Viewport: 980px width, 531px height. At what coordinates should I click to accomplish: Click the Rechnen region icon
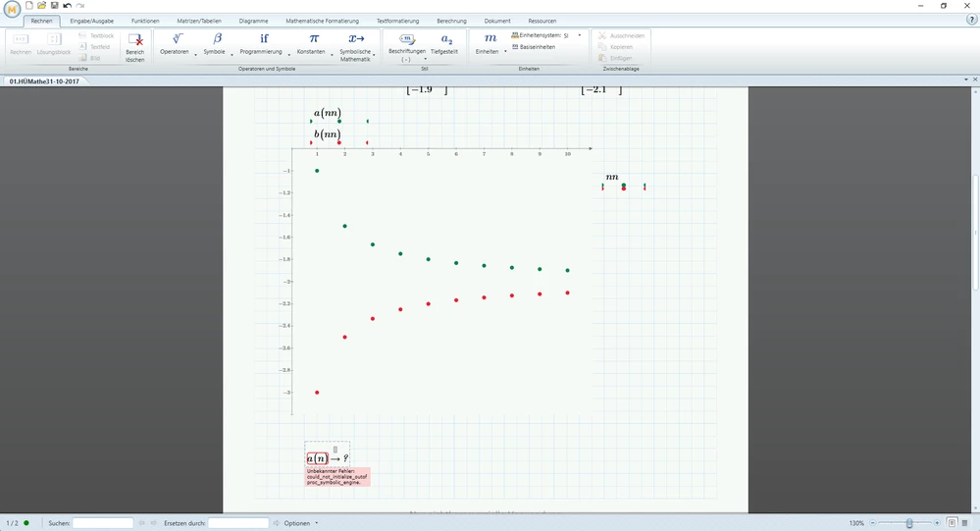(x=21, y=44)
